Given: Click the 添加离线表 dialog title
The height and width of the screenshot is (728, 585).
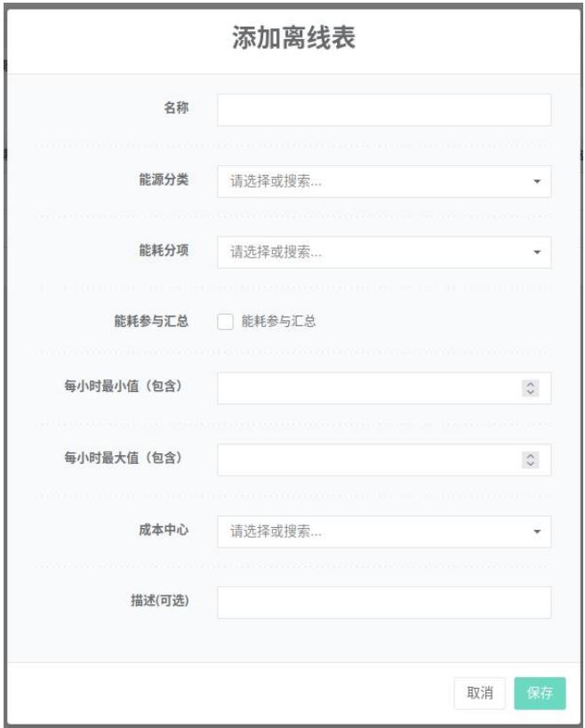Looking at the screenshot, I should 292,39.
